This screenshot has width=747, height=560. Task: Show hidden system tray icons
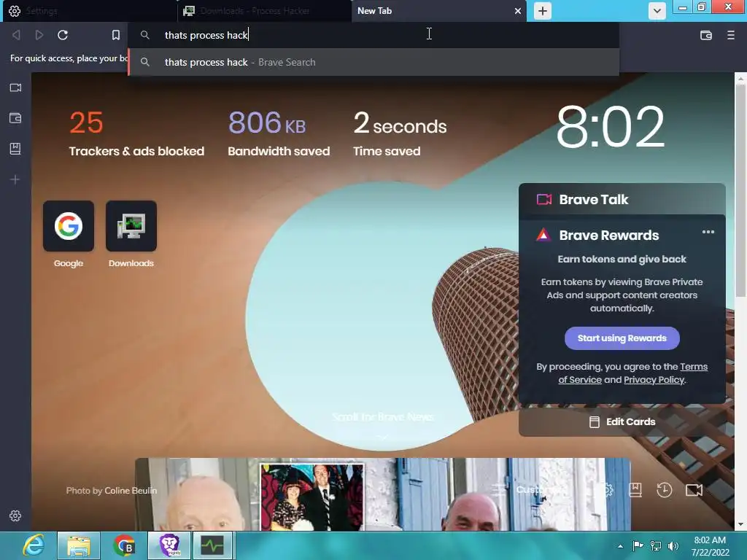tap(620, 546)
